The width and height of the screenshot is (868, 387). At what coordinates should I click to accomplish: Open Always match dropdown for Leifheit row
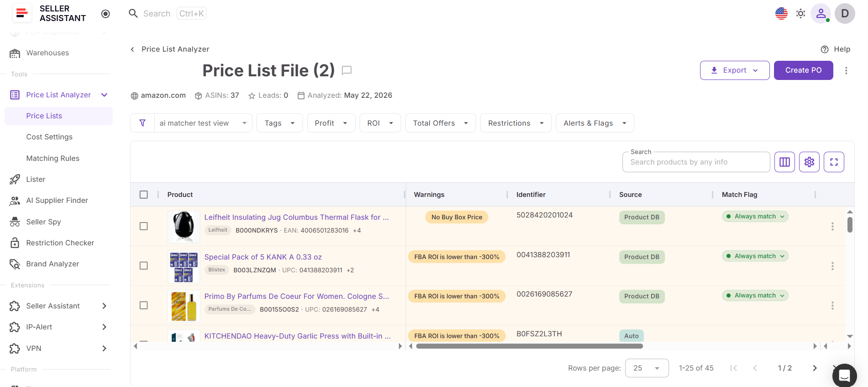755,217
